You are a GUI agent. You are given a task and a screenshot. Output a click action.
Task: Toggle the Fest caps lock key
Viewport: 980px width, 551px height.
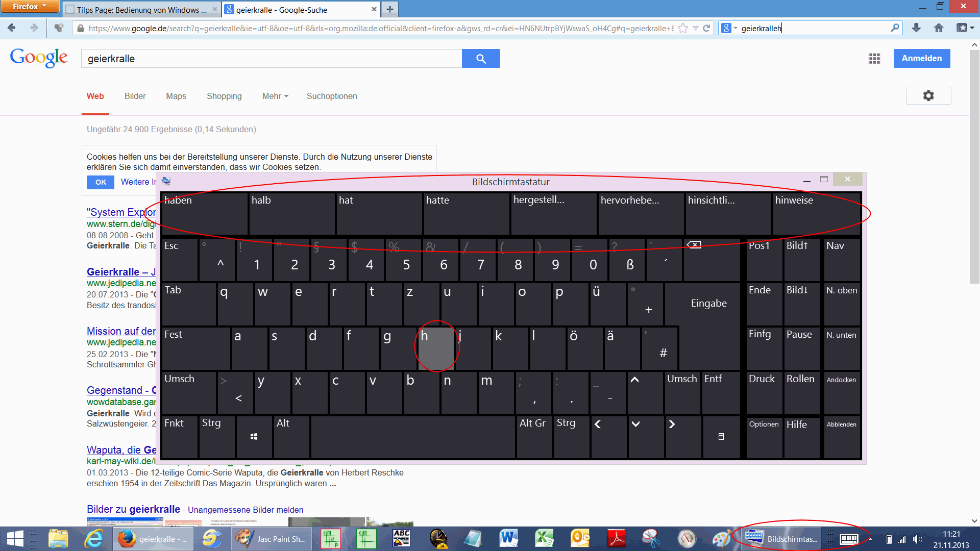click(x=195, y=348)
